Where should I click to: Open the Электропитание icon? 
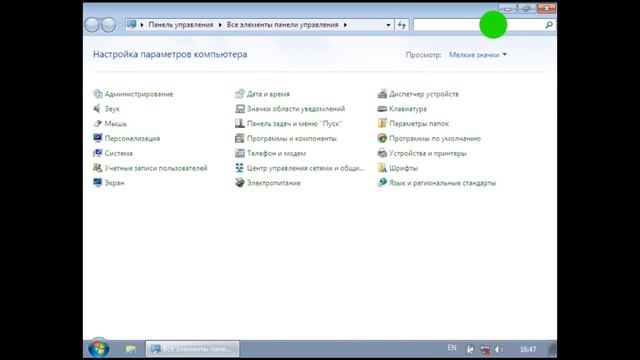[240, 182]
